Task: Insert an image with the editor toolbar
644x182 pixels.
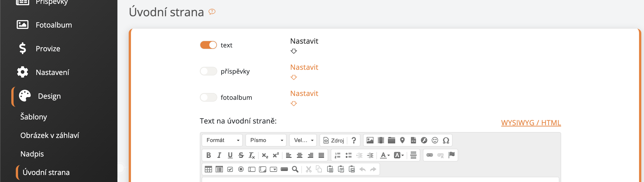Action: pos(370,140)
